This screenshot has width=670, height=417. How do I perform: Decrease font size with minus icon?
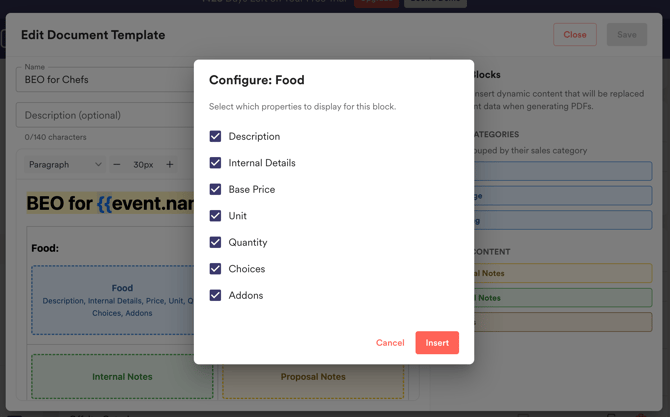click(117, 165)
